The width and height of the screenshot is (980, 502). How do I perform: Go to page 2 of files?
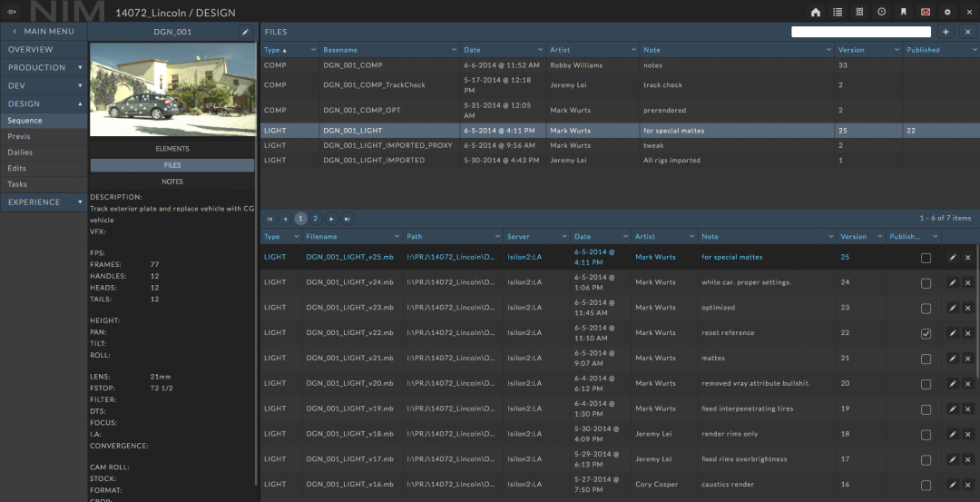click(316, 219)
